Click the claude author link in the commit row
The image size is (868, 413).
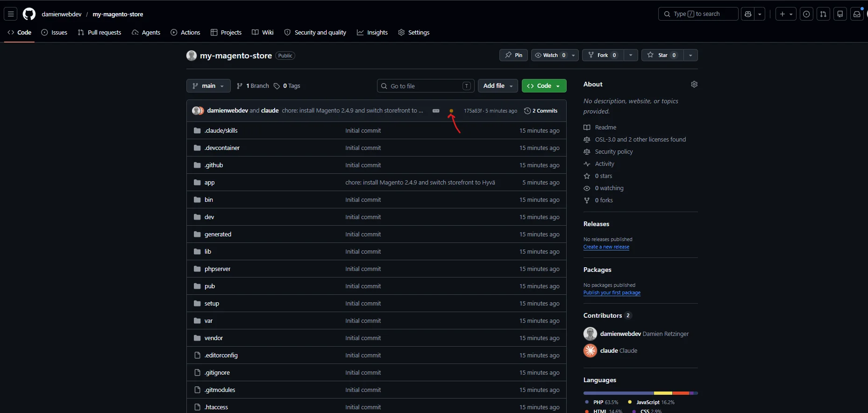click(x=270, y=111)
